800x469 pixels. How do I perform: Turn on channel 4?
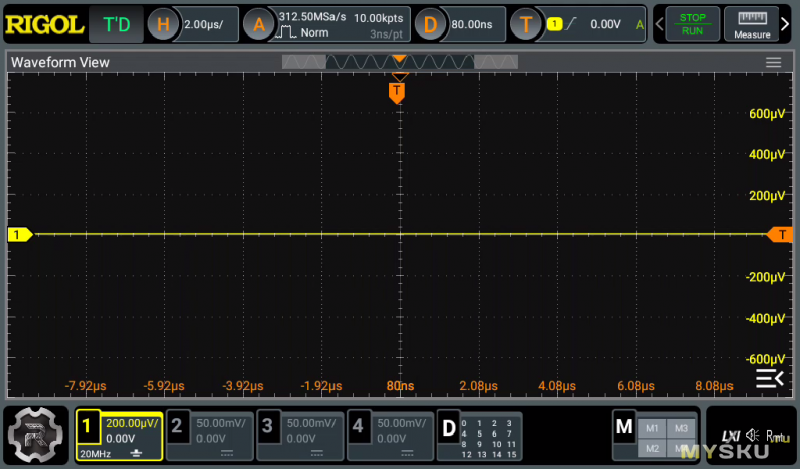tap(359, 429)
